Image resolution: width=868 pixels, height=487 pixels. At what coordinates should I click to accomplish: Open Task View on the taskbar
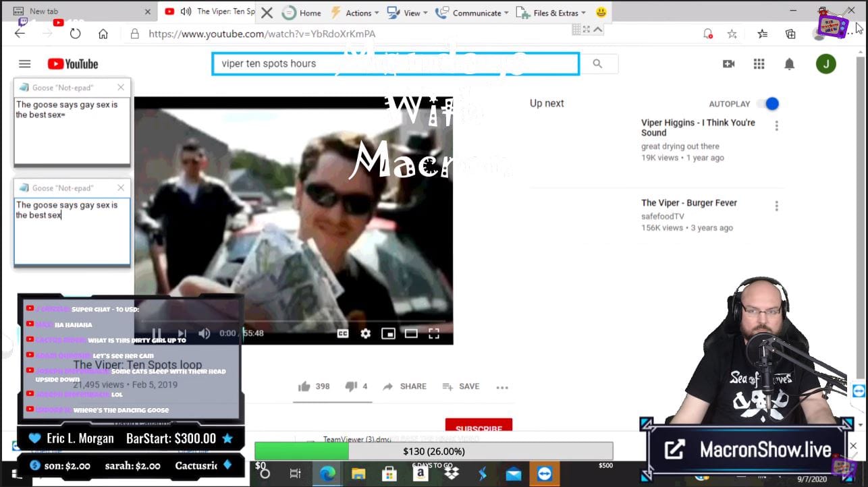[x=295, y=474]
